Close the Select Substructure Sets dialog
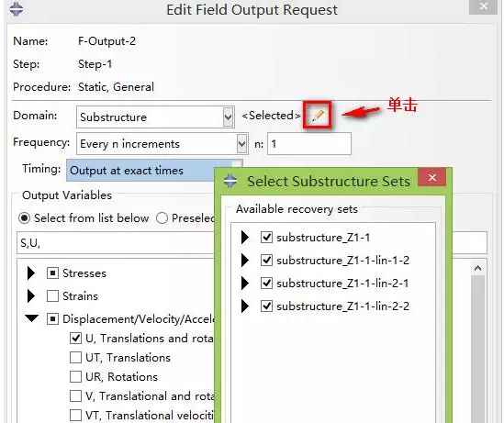 point(432,177)
